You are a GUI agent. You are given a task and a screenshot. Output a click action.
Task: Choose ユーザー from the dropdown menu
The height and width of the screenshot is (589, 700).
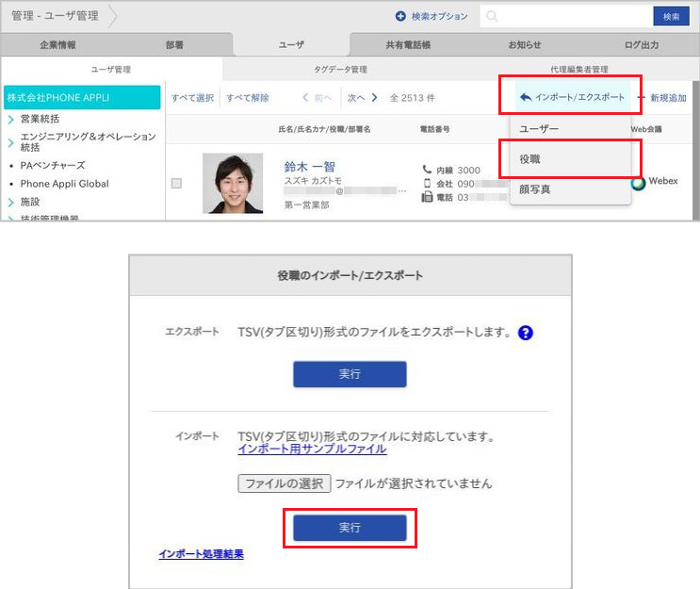tap(570, 128)
